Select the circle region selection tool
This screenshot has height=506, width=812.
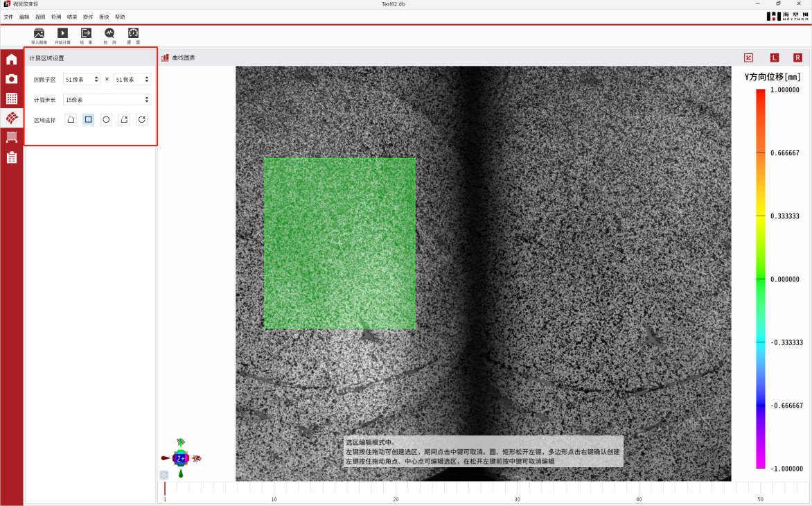(x=106, y=119)
